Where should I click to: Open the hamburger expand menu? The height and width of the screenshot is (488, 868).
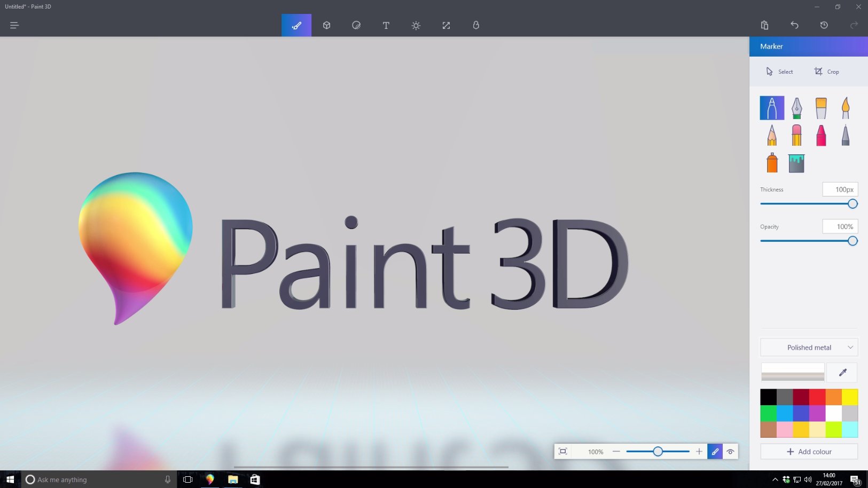pos(14,25)
